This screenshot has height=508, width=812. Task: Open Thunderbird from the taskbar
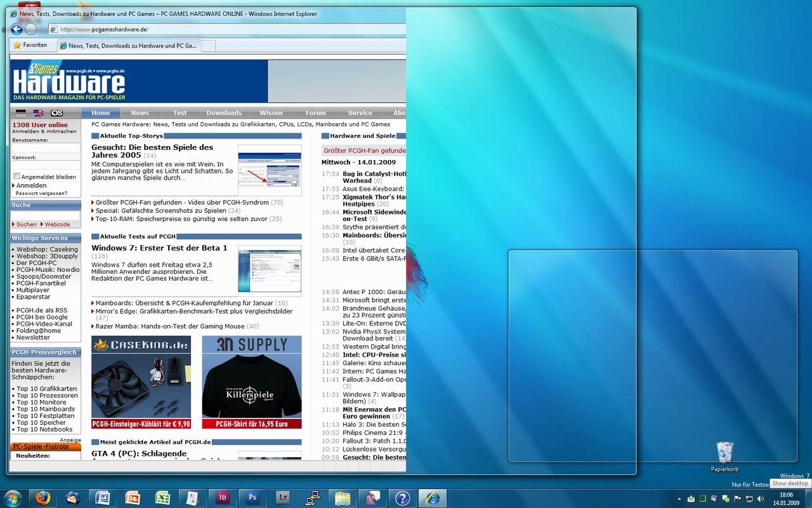tap(73, 498)
